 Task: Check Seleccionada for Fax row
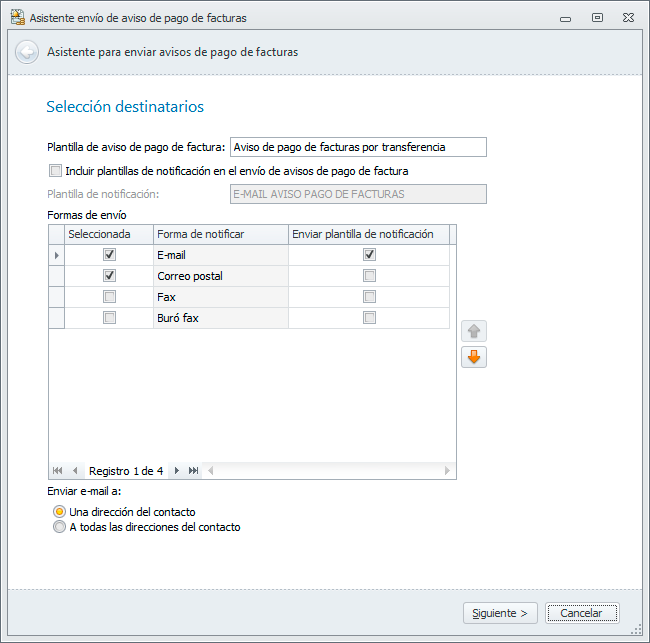pyautogui.click(x=109, y=297)
